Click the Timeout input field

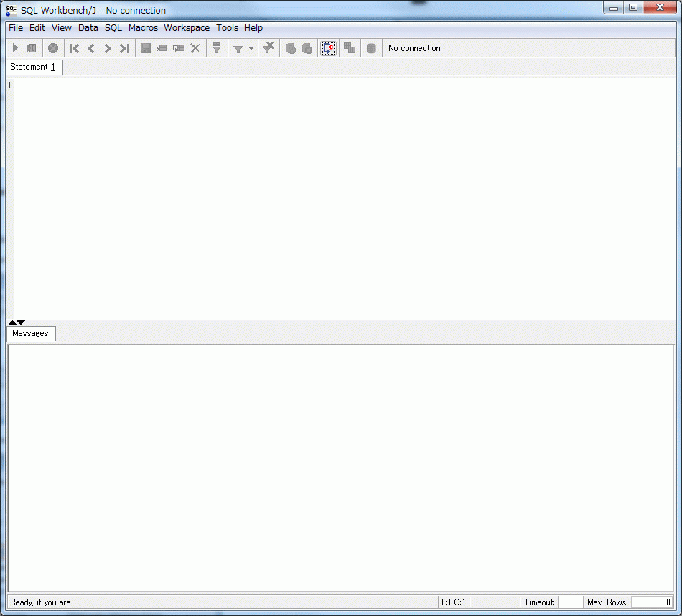tap(570, 602)
